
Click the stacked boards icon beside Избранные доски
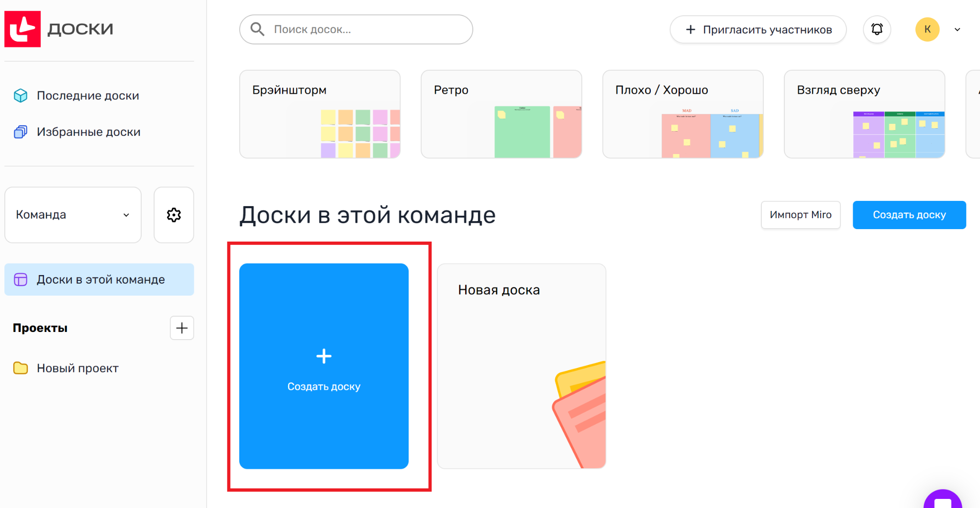point(21,132)
